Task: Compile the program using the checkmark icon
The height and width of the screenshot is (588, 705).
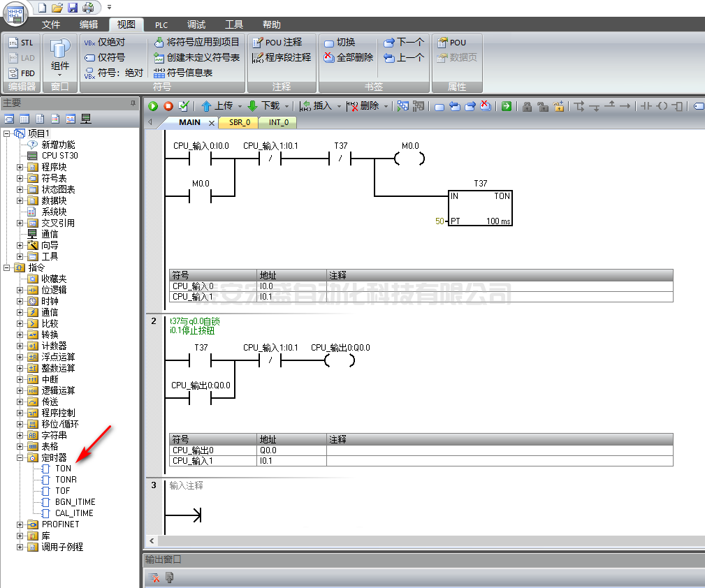Action: tap(183, 107)
